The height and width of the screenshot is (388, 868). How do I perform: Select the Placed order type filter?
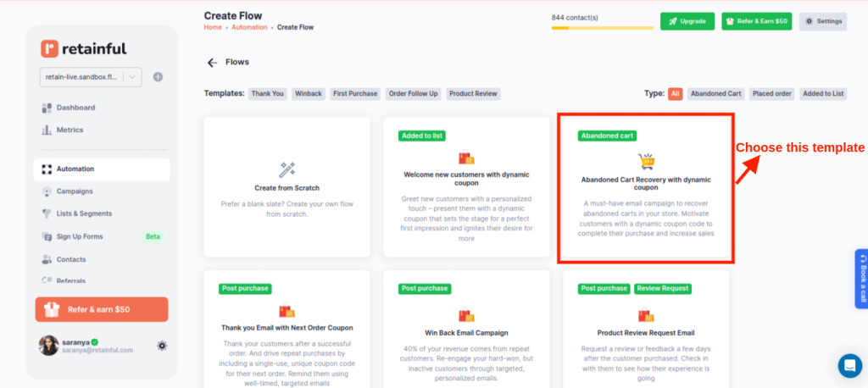point(771,94)
